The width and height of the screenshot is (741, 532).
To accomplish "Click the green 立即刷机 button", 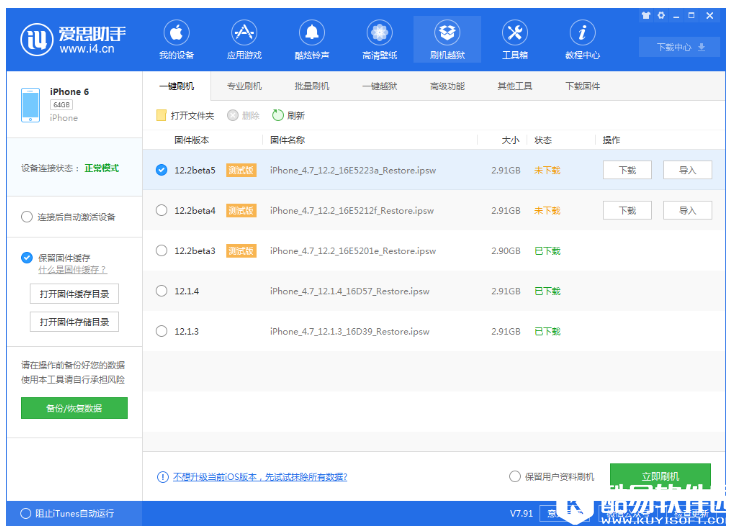I will [660, 476].
